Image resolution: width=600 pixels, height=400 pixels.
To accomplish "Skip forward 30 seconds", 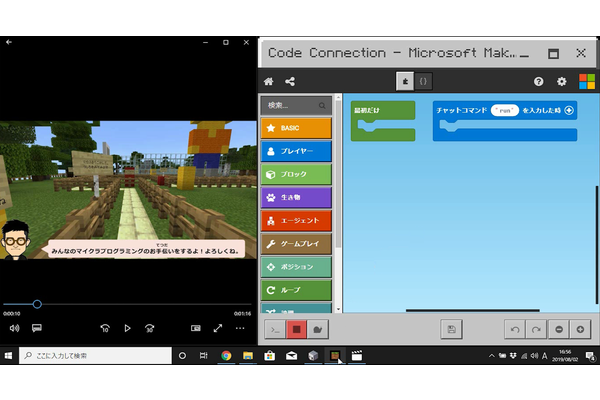I will [150, 328].
